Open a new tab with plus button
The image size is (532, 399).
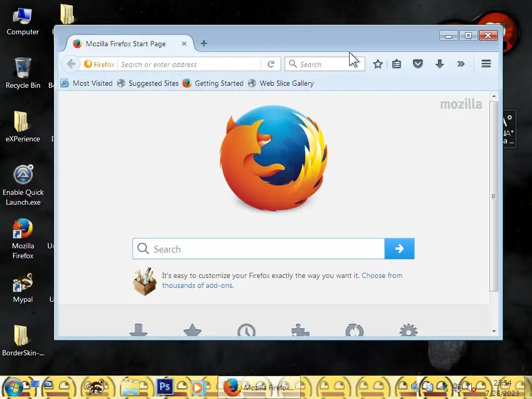[204, 44]
